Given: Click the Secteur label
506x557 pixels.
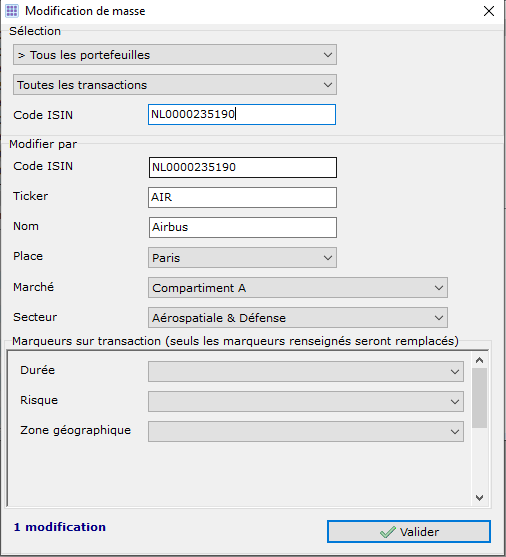Looking at the screenshot, I should coord(35,317).
